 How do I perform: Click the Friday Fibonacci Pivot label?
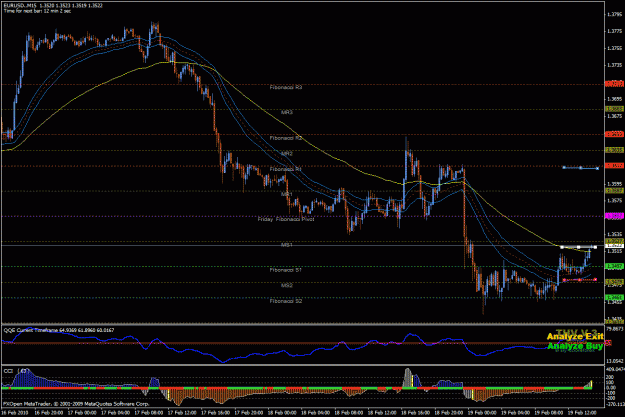pos(286,219)
